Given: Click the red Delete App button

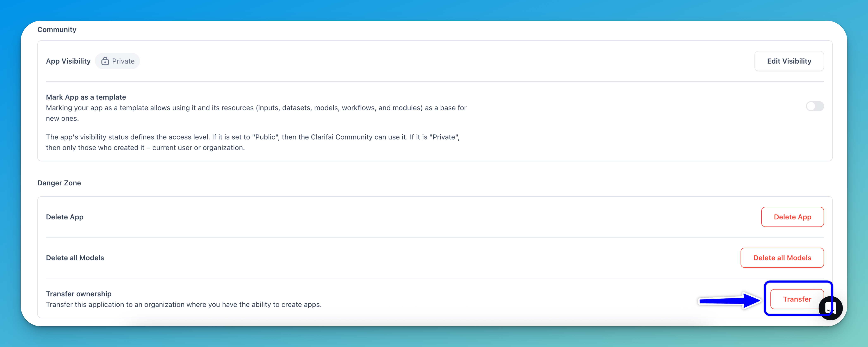Looking at the screenshot, I should point(792,217).
